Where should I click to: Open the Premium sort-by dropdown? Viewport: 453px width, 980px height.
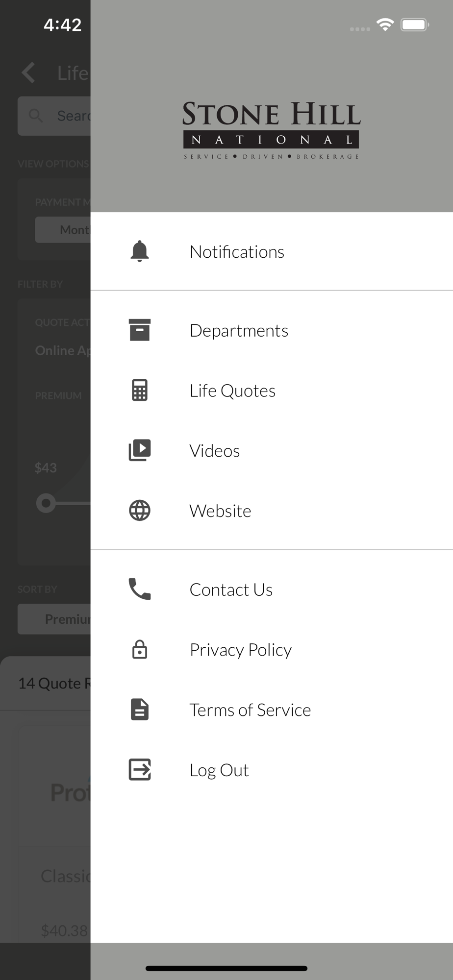click(54, 619)
